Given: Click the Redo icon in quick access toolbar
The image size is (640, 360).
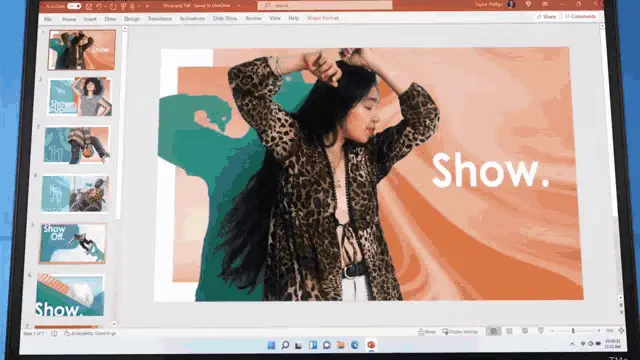Looking at the screenshot, I should 113,7.
